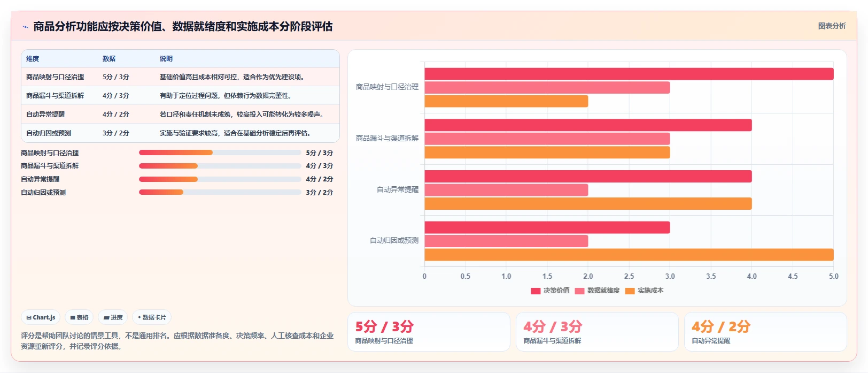The image size is (868, 373).
Task: Click the 2.5 tick on the chart x-axis
Action: [629, 276]
